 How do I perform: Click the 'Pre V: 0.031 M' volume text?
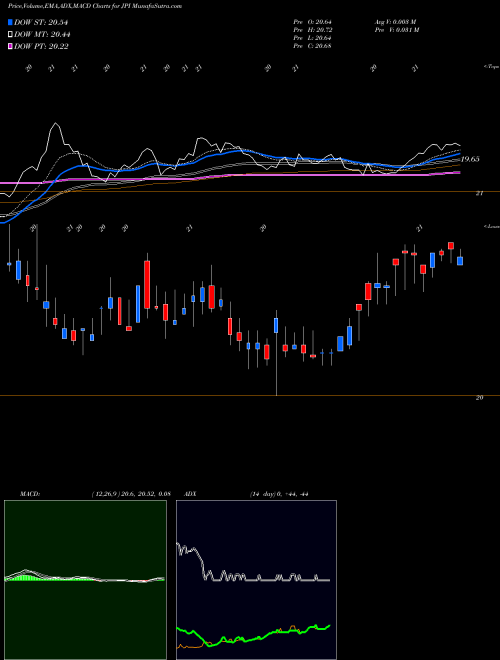point(396,30)
